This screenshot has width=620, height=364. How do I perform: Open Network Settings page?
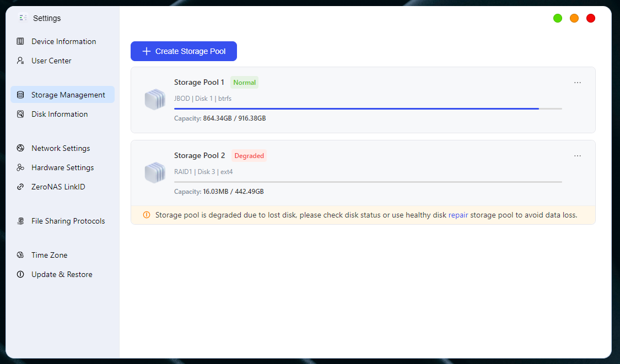click(x=62, y=148)
